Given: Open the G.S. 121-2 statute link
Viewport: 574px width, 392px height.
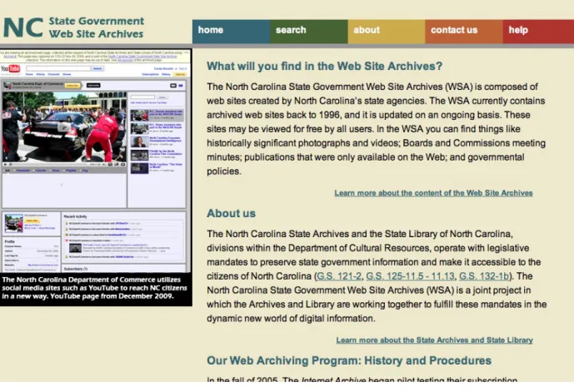Looking at the screenshot, I should click(x=339, y=276).
